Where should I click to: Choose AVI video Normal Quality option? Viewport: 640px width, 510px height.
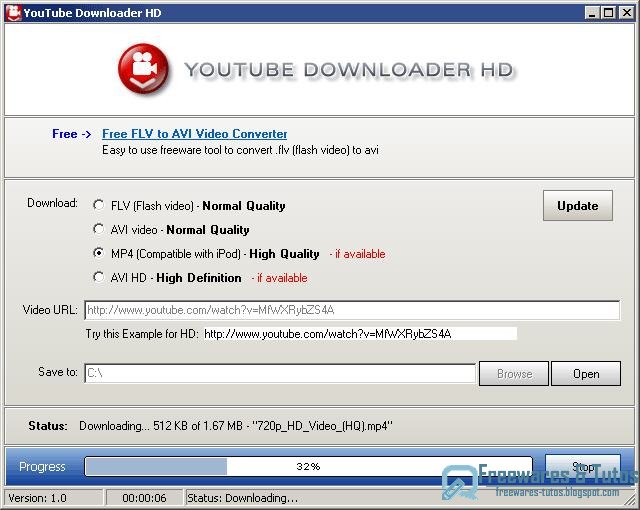98,229
